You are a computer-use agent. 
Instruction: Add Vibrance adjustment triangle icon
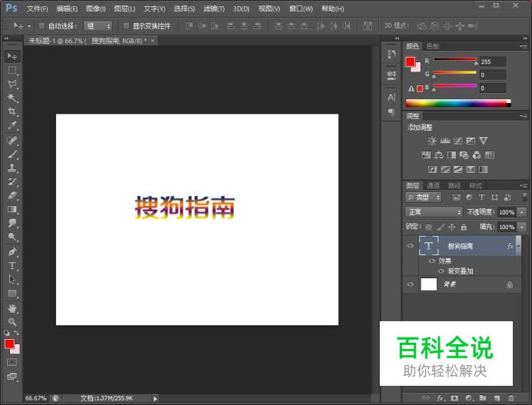484,141
